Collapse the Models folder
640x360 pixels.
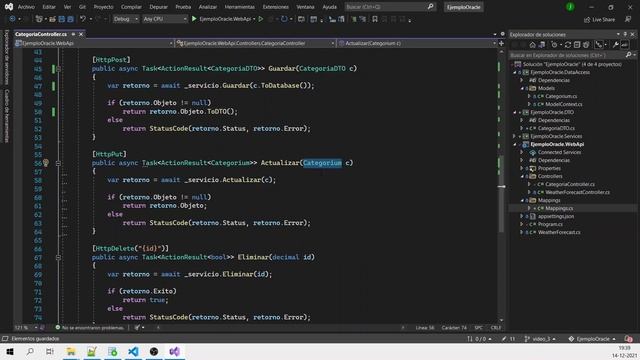click(x=522, y=88)
